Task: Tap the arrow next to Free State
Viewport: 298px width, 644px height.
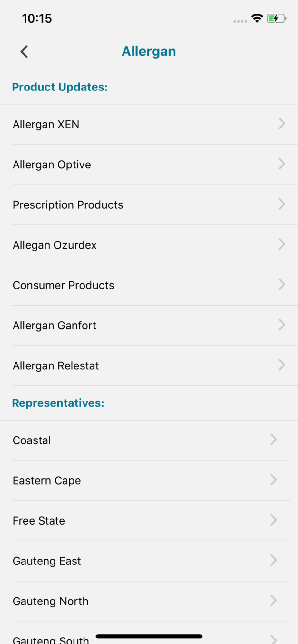Action: [273, 520]
